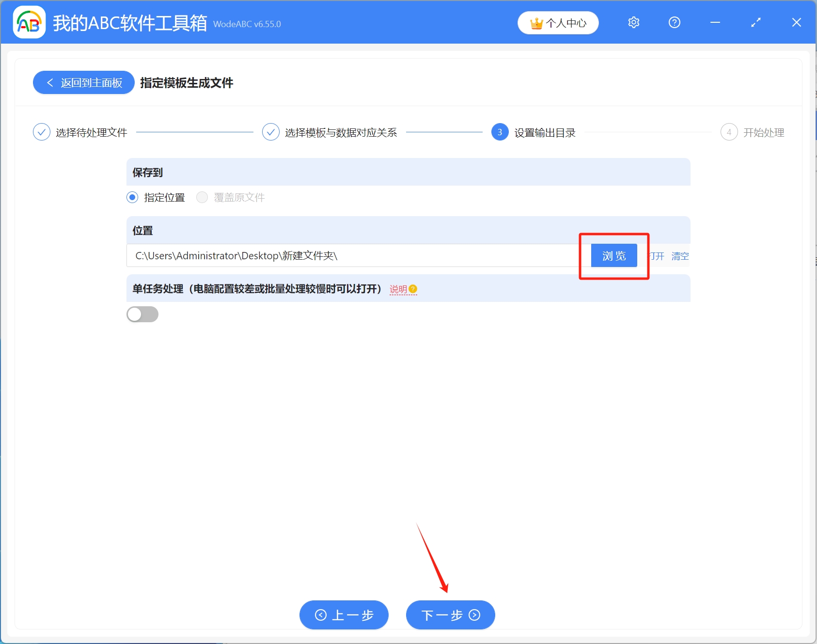The height and width of the screenshot is (644, 817).
Task: Select the 覆盖原文件 radio option
Action: [x=202, y=197]
